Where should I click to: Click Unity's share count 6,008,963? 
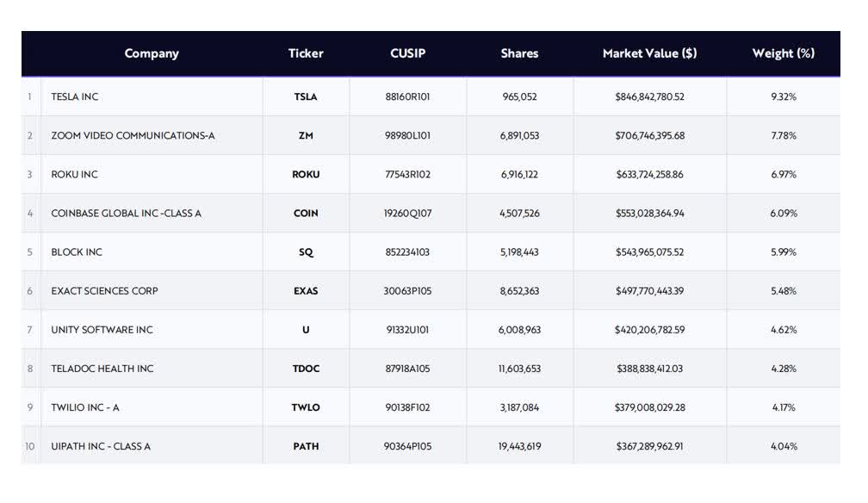519,330
